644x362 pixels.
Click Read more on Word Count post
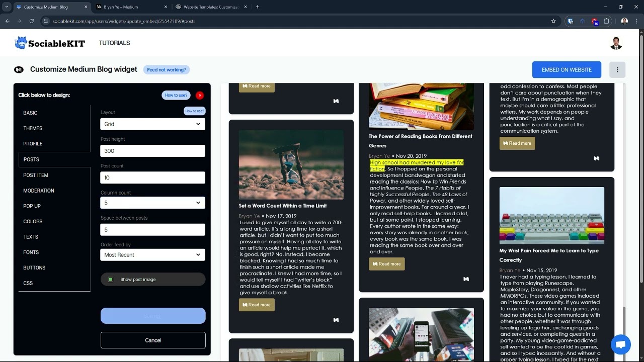(257, 305)
